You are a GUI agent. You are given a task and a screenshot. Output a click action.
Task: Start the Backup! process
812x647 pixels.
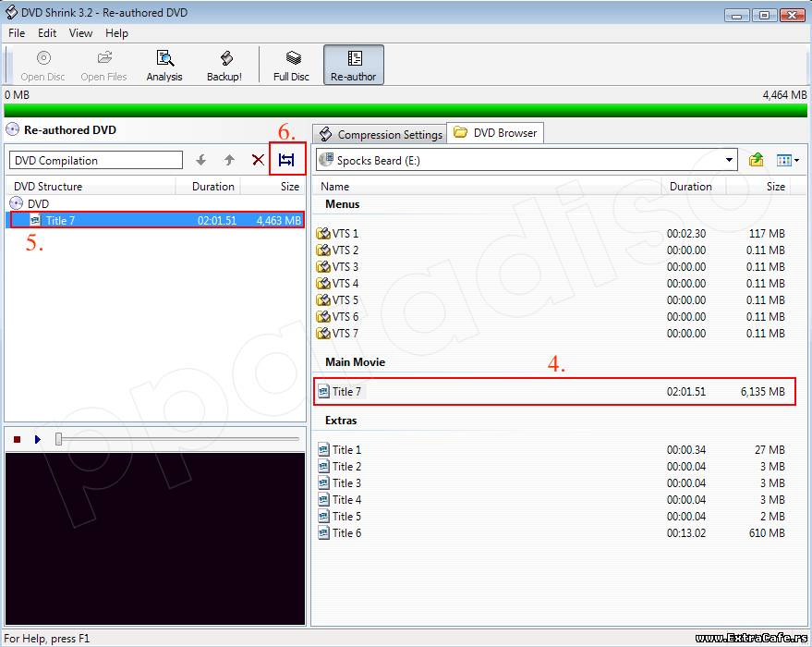point(224,65)
